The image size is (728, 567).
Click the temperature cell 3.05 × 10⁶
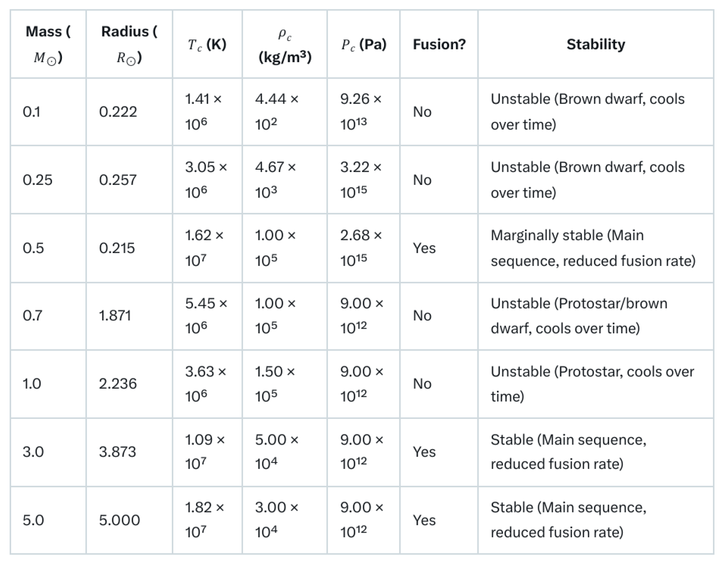[x=206, y=179]
